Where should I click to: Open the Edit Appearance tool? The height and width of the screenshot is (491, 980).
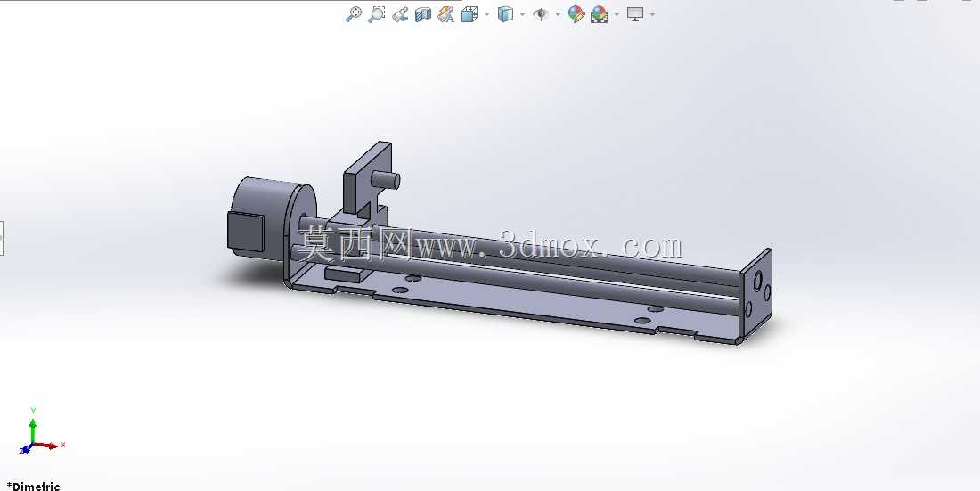(x=576, y=13)
